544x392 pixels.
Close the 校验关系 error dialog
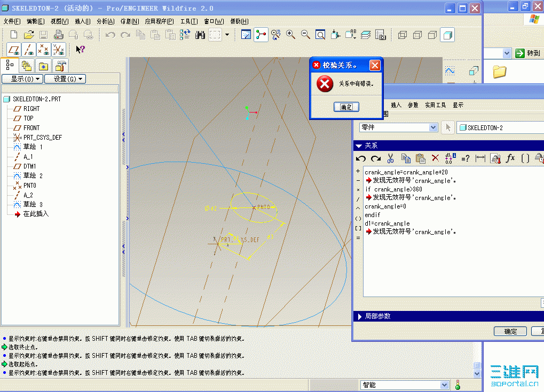click(x=375, y=65)
